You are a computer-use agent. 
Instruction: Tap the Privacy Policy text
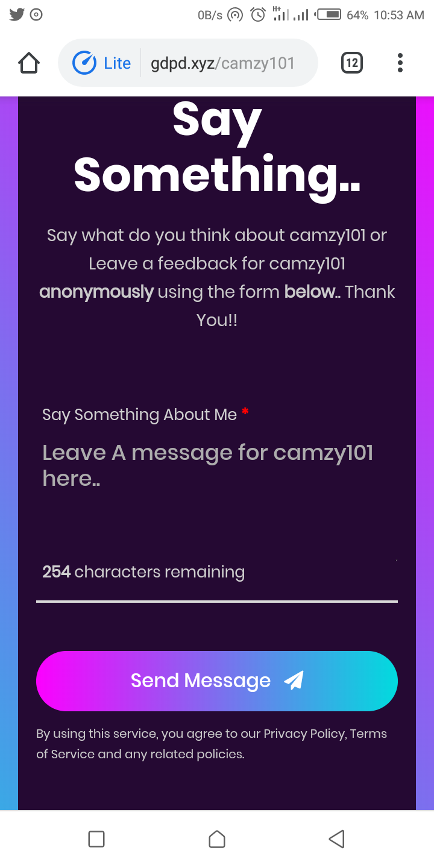[304, 734]
